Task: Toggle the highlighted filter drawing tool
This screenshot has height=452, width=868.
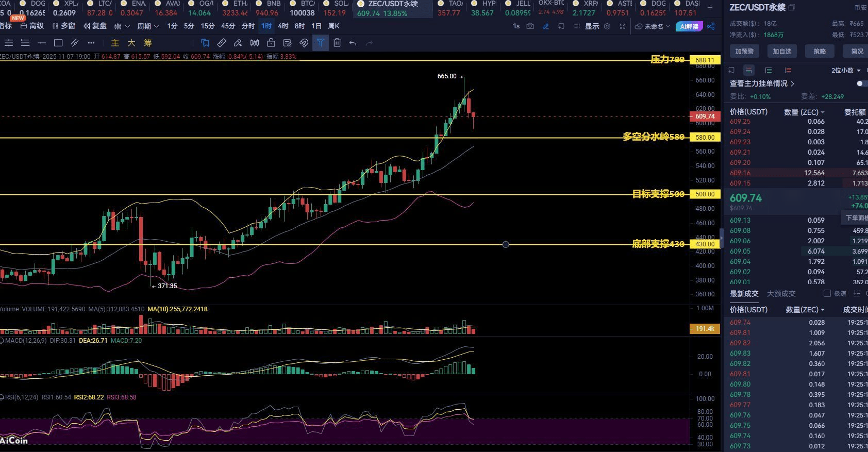Action: [x=321, y=43]
